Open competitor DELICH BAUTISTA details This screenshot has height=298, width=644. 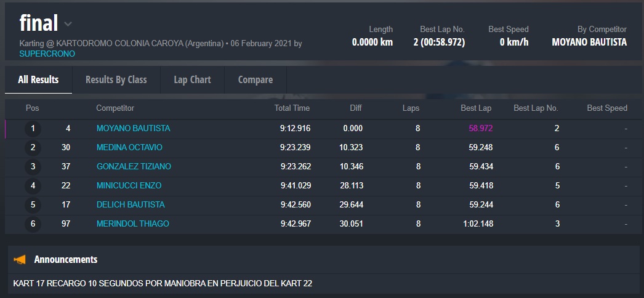click(131, 205)
